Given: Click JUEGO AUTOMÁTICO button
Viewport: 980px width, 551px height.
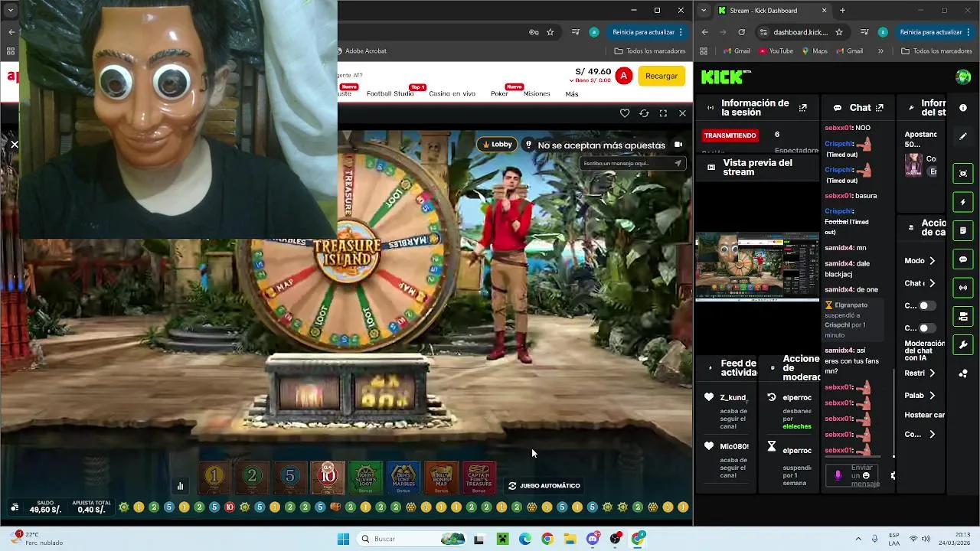Looking at the screenshot, I should 544,486.
